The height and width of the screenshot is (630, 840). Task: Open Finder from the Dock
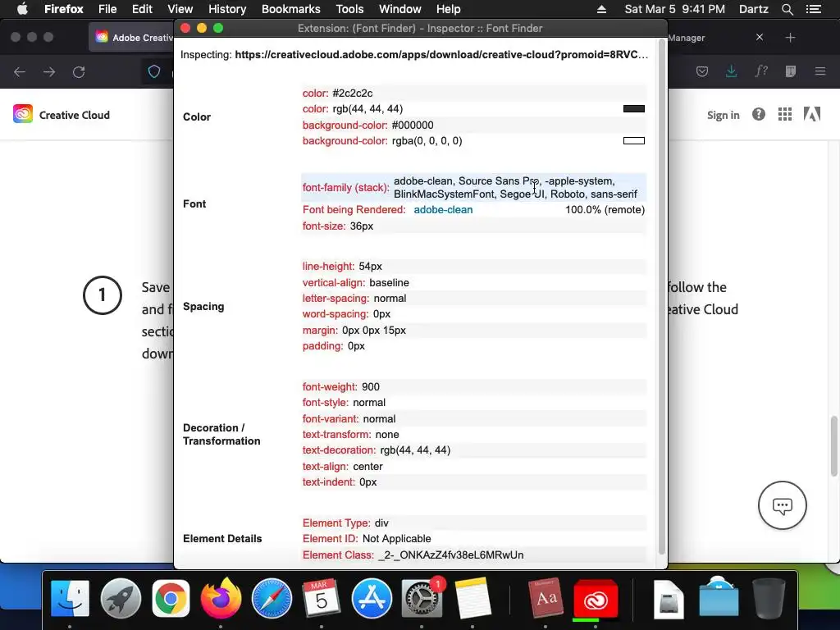[x=71, y=598]
